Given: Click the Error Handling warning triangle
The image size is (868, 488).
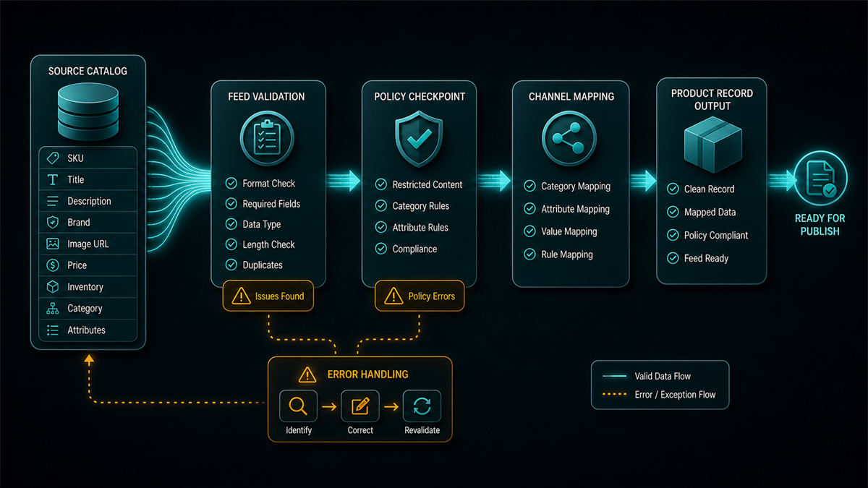Looking at the screenshot, I should coord(308,374).
